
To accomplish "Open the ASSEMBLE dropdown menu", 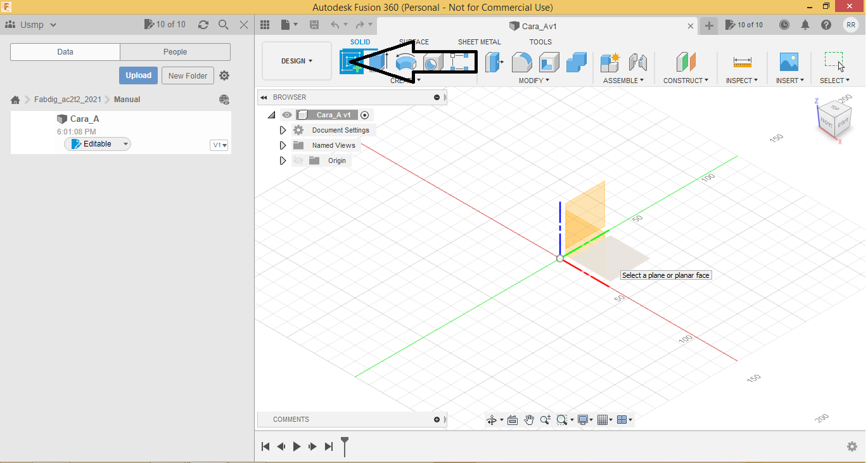I will [623, 81].
